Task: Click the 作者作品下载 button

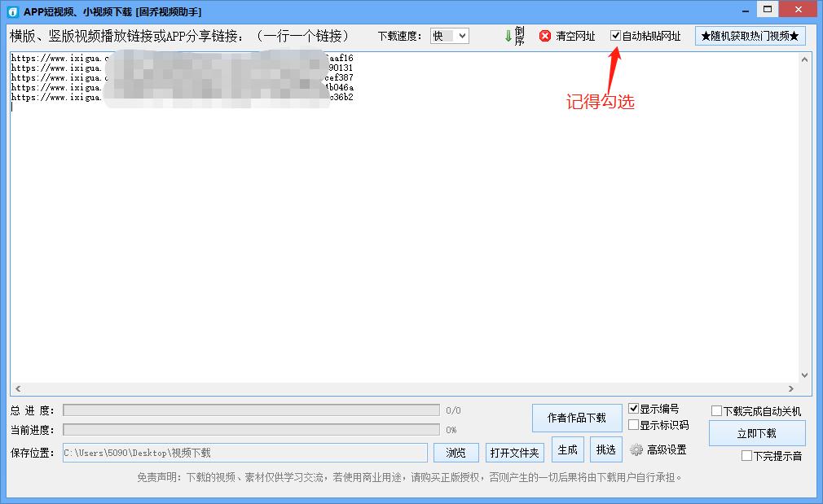Action: tap(578, 417)
